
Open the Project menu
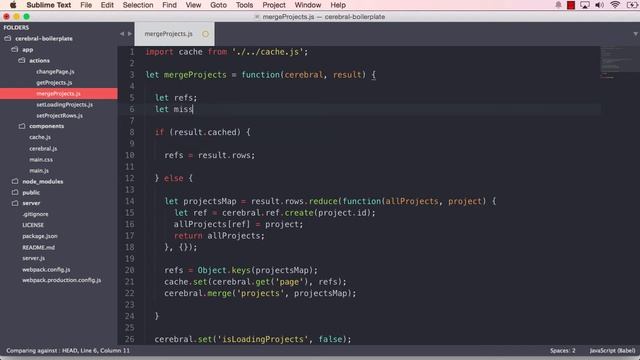[274, 5]
